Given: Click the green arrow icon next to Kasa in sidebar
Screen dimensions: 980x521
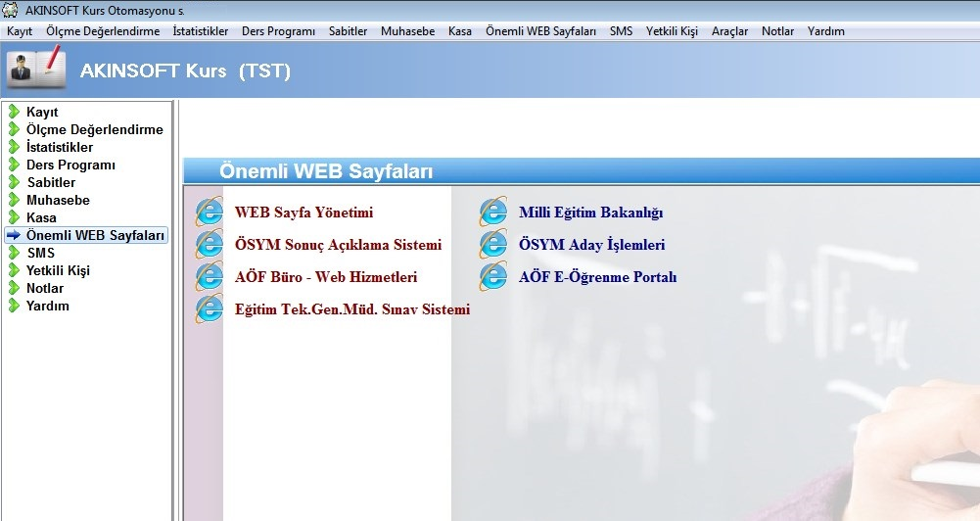Looking at the screenshot, I should click(14, 217).
